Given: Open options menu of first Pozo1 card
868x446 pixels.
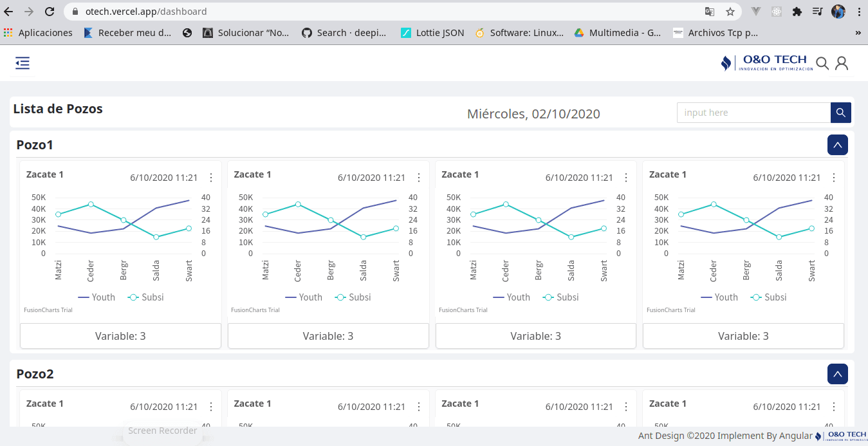Looking at the screenshot, I should pos(211,178).
